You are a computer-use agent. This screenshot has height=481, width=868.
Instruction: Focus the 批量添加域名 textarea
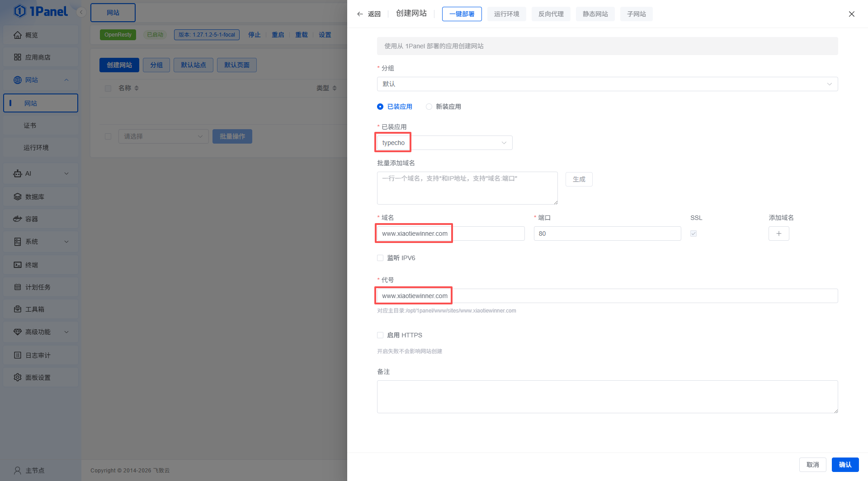[x=467, y=188]
